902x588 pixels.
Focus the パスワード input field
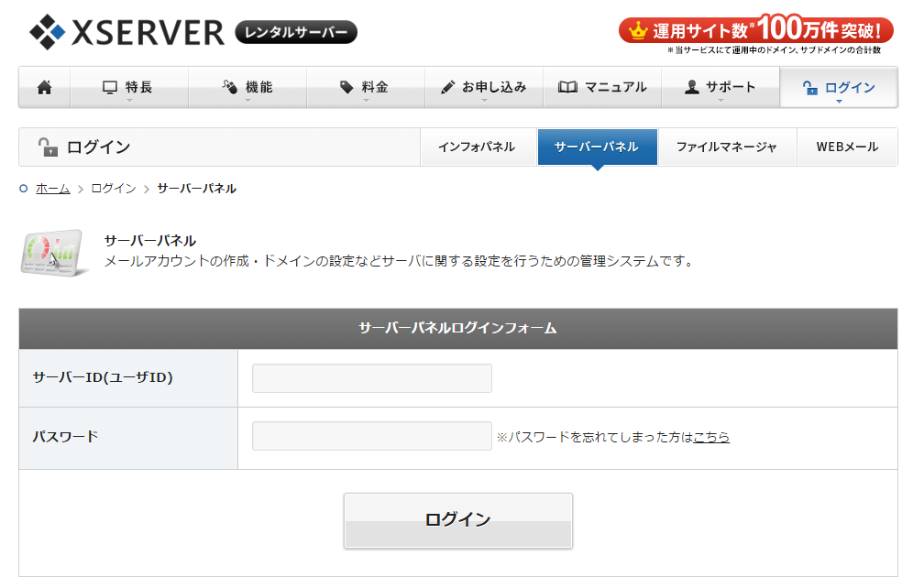[x=371, y=436]
